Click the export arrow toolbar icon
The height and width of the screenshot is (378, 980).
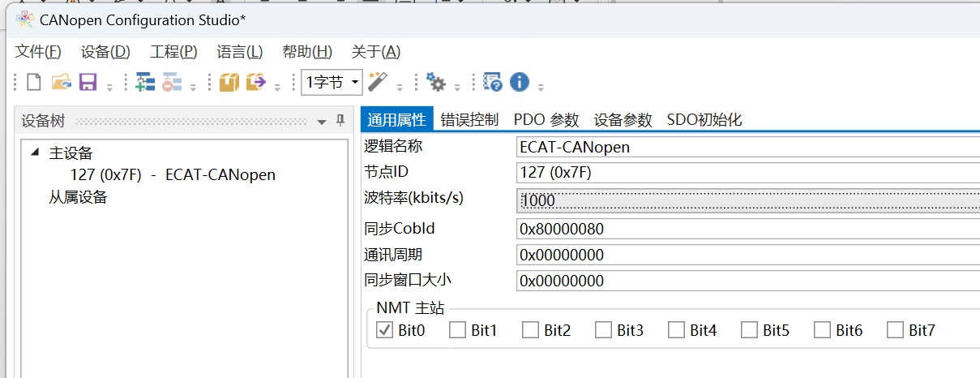tap(257, 82)
